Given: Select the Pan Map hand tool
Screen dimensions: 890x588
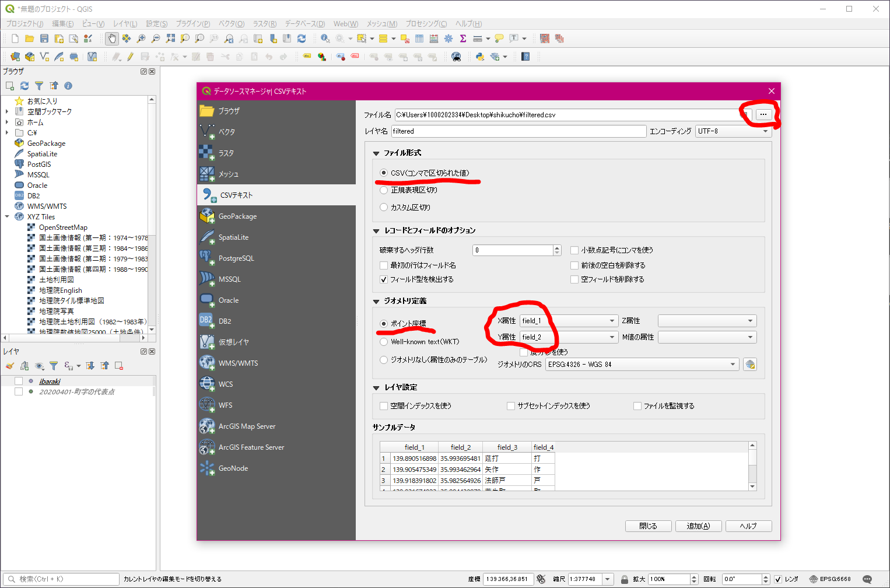Looking at the screenshot, I should click(111, 38).
